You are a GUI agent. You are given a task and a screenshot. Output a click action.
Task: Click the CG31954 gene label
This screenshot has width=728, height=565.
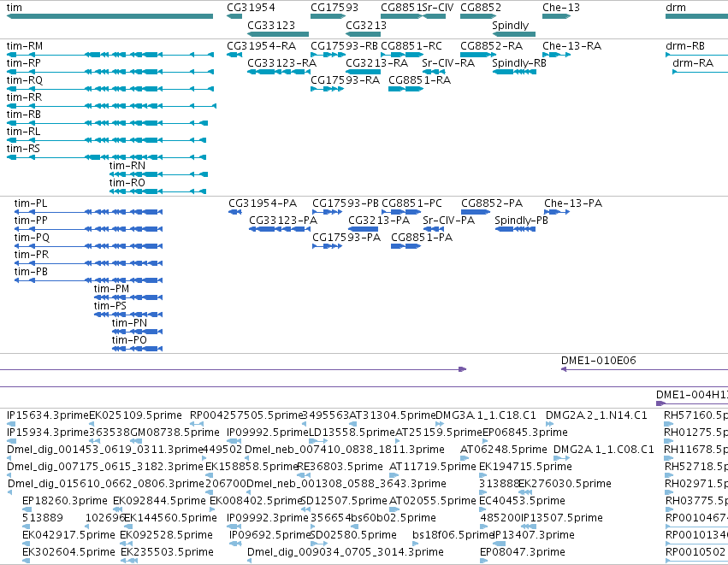[251, 8]
